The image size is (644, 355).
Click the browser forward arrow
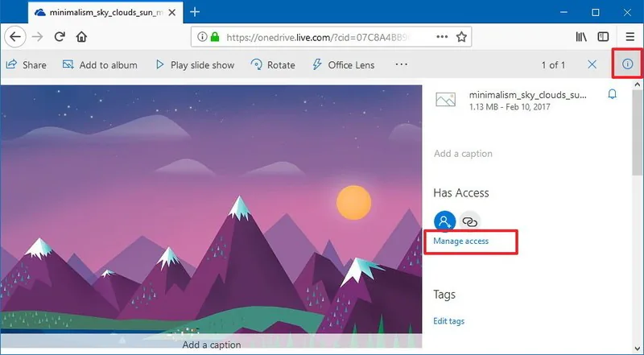[37, 37]
